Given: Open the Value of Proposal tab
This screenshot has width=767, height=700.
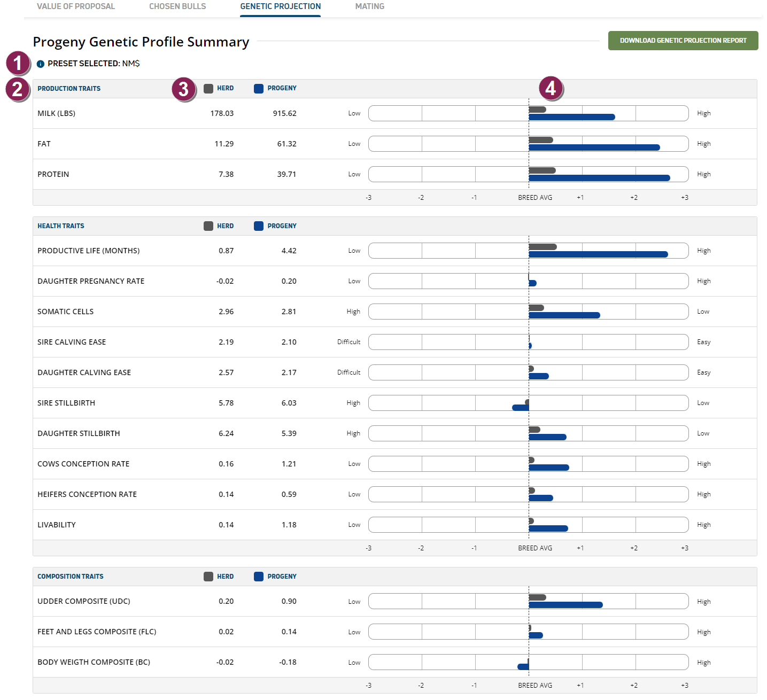Looking at the screenshot, I should tap(76, 6).
